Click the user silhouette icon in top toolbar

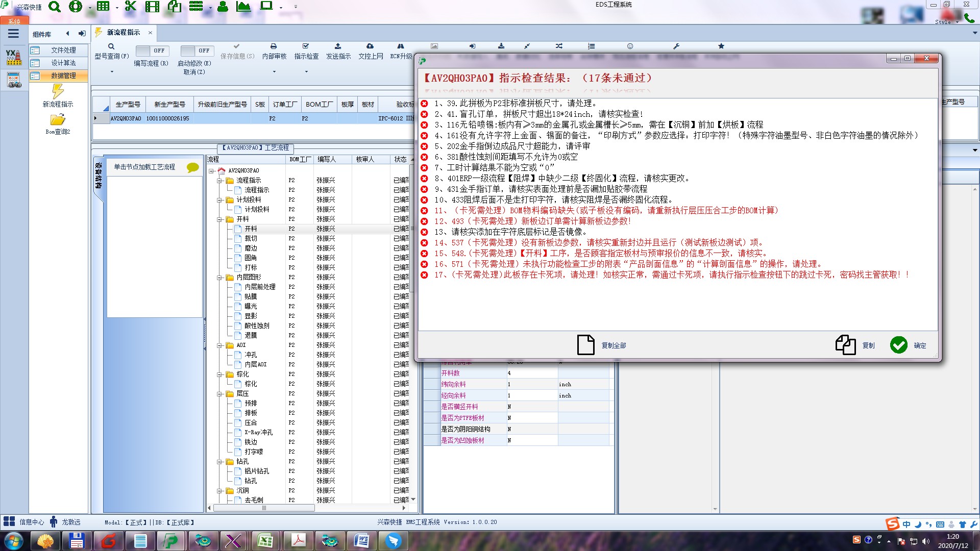(223, 7)
